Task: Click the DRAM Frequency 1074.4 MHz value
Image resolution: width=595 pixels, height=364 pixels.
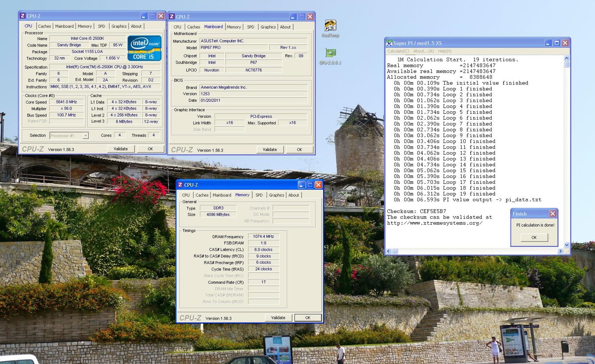Action: coord(263,237)
